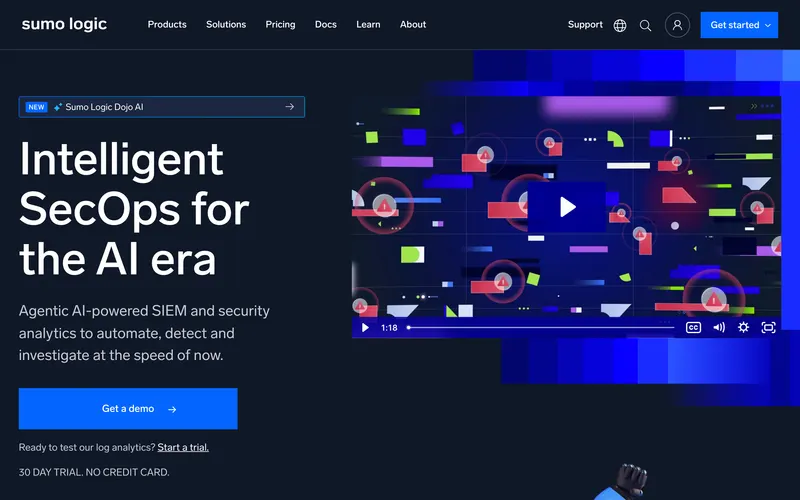Click the Intelligent SecOps headline
800x500 pixels.
click(134, 209)
